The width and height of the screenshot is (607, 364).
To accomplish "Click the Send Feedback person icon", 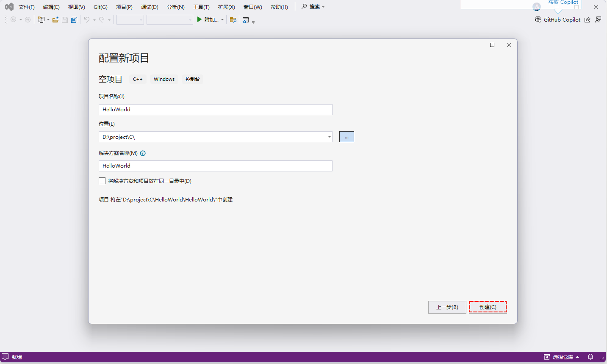I will tap(598, 20).
